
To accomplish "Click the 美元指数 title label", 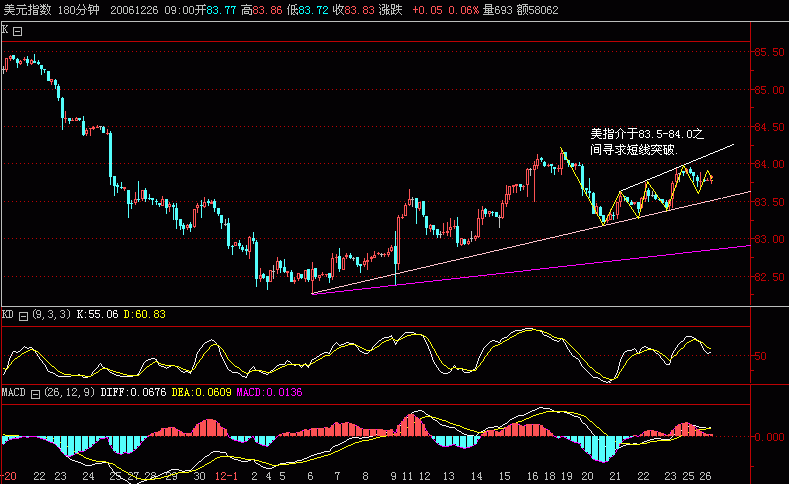I will tap(28, 10).
